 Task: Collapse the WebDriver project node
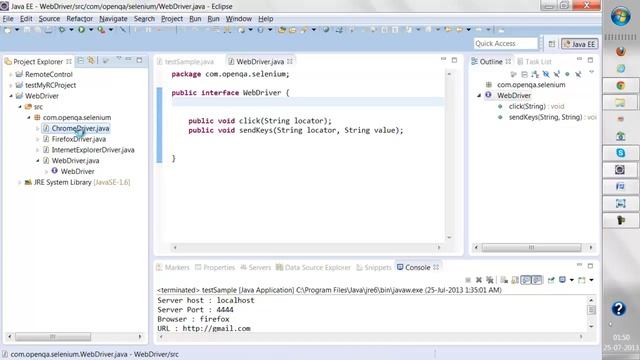pos(11,96)
